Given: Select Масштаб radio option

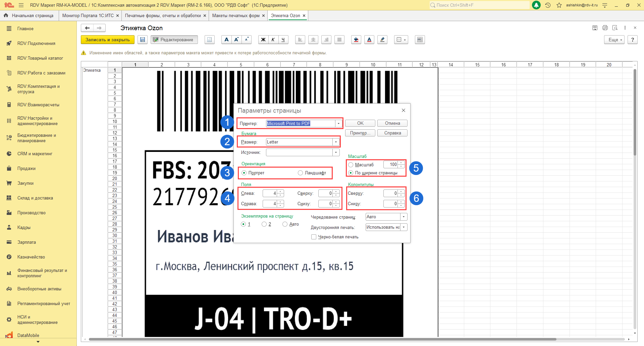Looking at the screenshot, I should (x=351, y=165).
